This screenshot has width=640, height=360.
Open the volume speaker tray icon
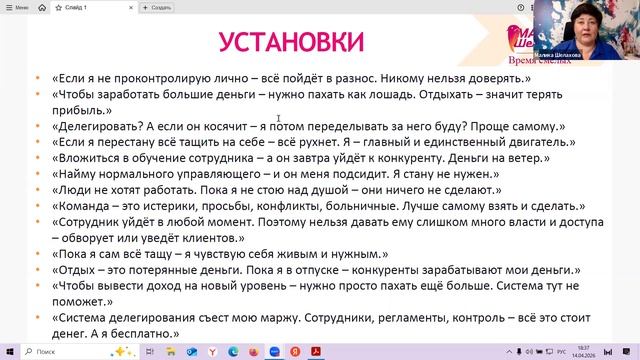[529, 351]
